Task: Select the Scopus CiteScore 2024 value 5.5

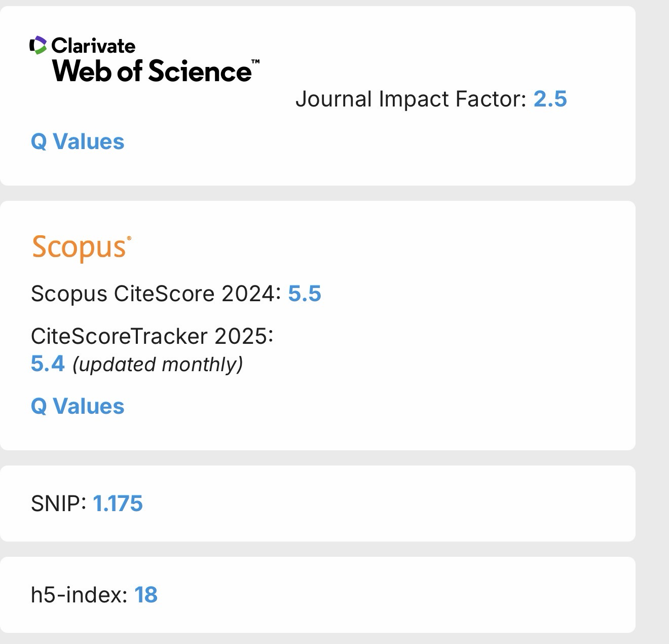Action: (305, 294)
